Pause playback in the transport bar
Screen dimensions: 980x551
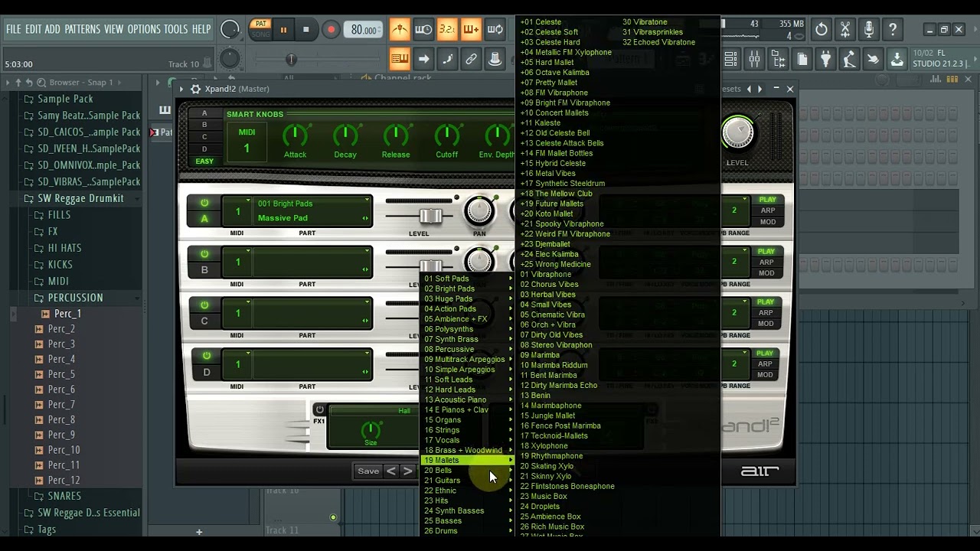click(283, 30)
